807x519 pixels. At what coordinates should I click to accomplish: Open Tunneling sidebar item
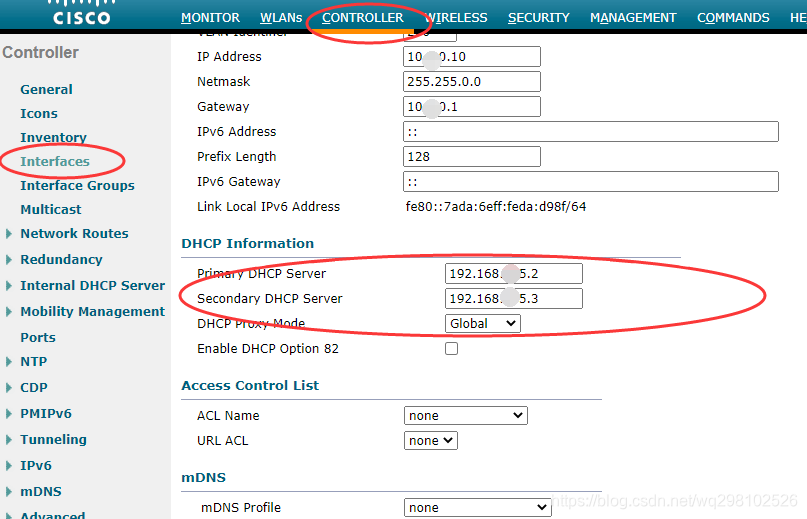[53, 440]
